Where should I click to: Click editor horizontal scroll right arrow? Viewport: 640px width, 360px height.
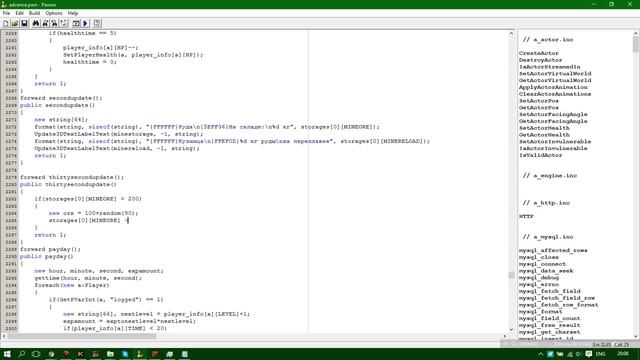point(504,336)
